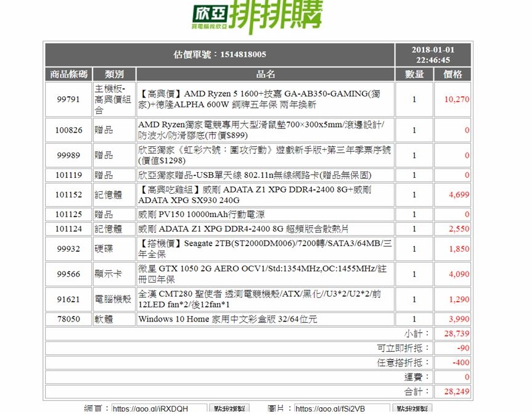
Task: Click the 商品條碼 column header
Action: click(x=68, y=74)
